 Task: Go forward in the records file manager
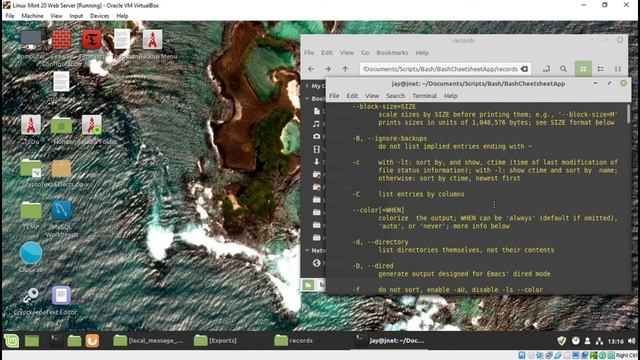(328, 69)
